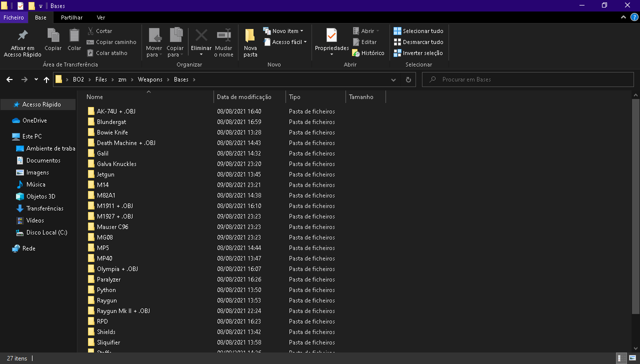Open the Novo item dropdown
This screenshot has width=640, height=364.
coord(283,31)
